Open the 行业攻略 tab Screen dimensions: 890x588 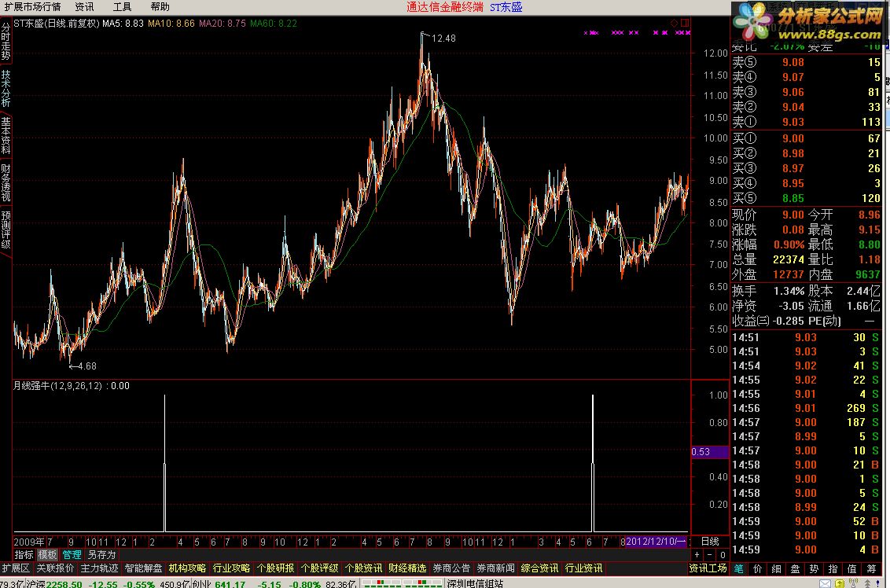(232, 568)
